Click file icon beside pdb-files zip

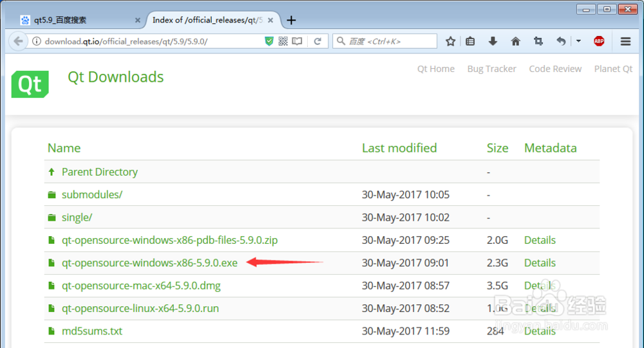(52, 240)
